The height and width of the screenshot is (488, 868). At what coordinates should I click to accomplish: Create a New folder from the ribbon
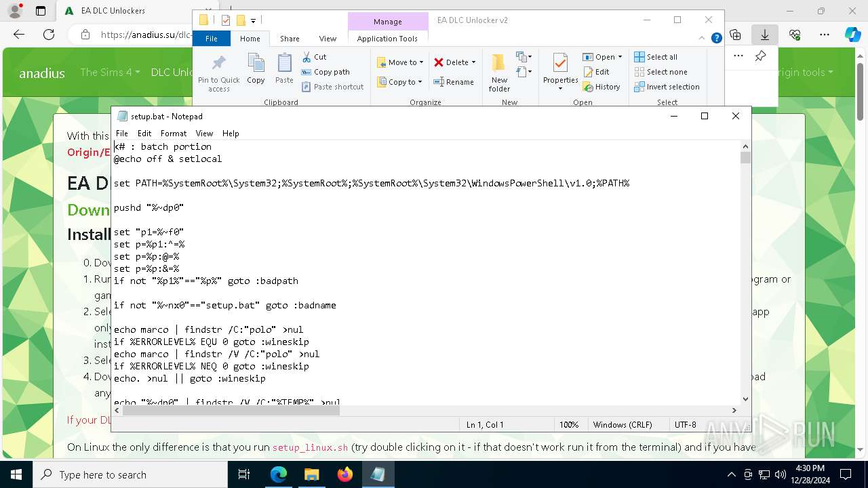click(x=499, y=73)
